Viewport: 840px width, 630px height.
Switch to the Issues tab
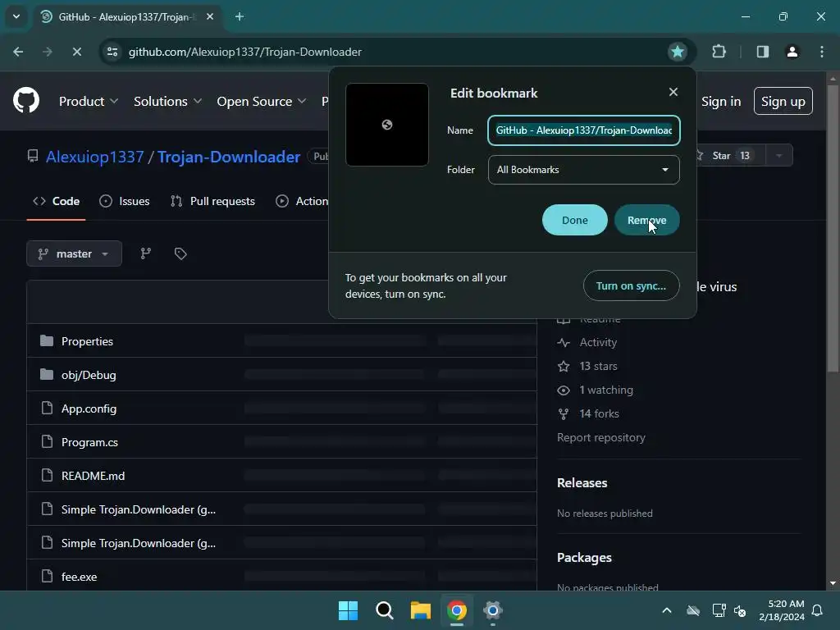(x=125, y=201)
